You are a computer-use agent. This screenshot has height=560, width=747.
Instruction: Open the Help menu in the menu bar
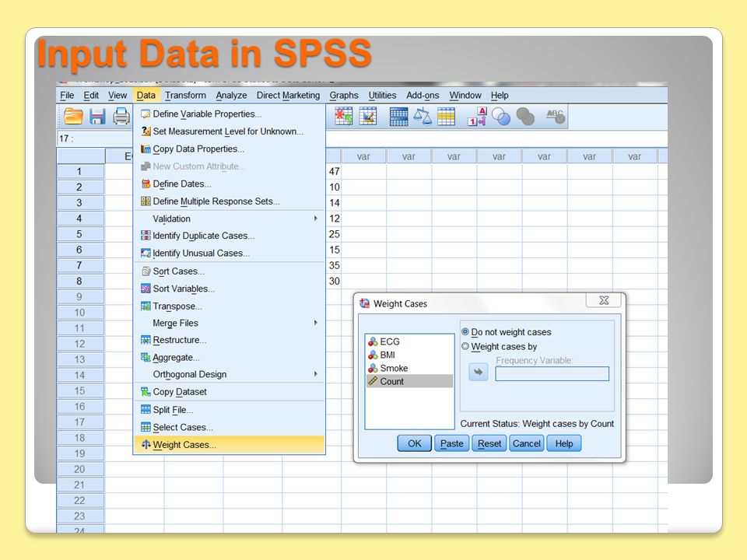[500, 95]
